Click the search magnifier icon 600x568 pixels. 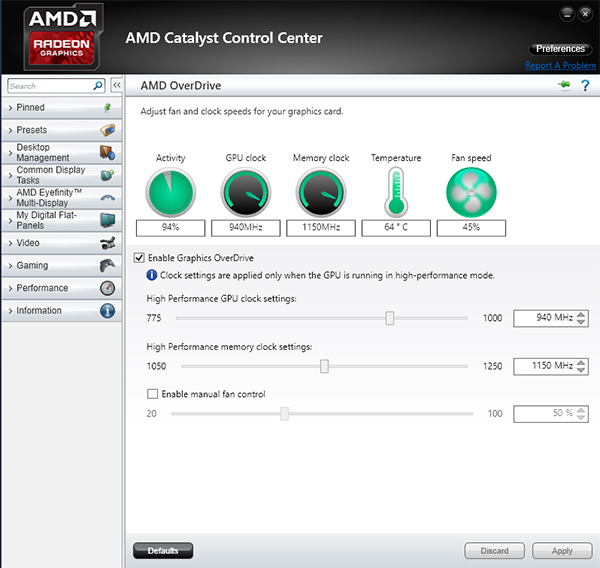[x=98, y=85]
